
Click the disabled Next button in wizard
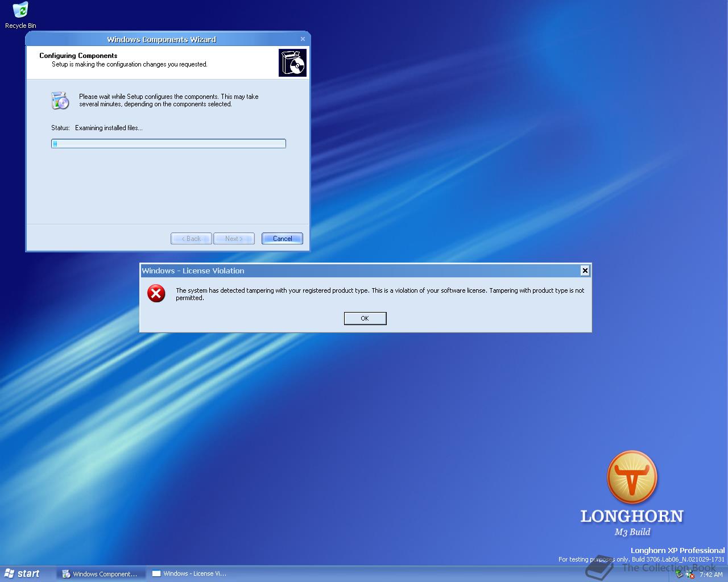tap(234, 239)
